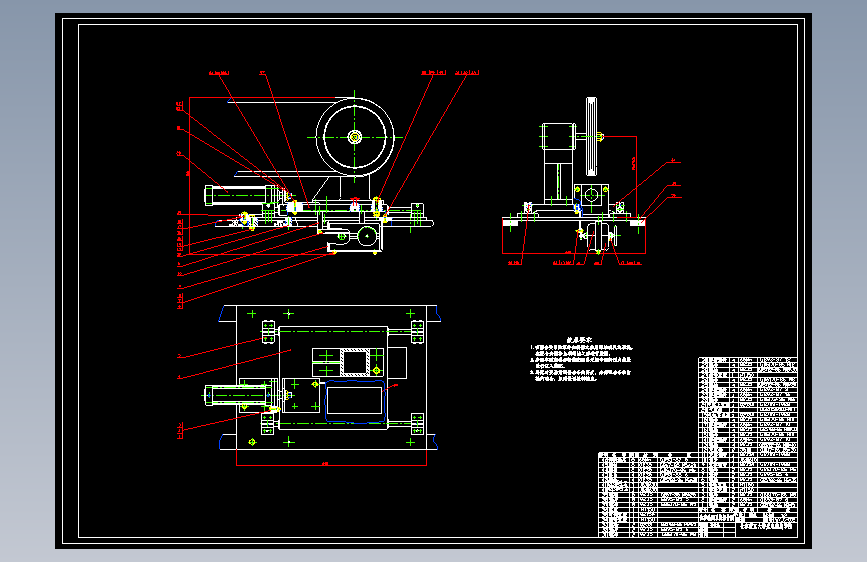Screen dimensions: 867x562
Task: Select the lower-left section of parts list
Action: click(x=648, y=495)
